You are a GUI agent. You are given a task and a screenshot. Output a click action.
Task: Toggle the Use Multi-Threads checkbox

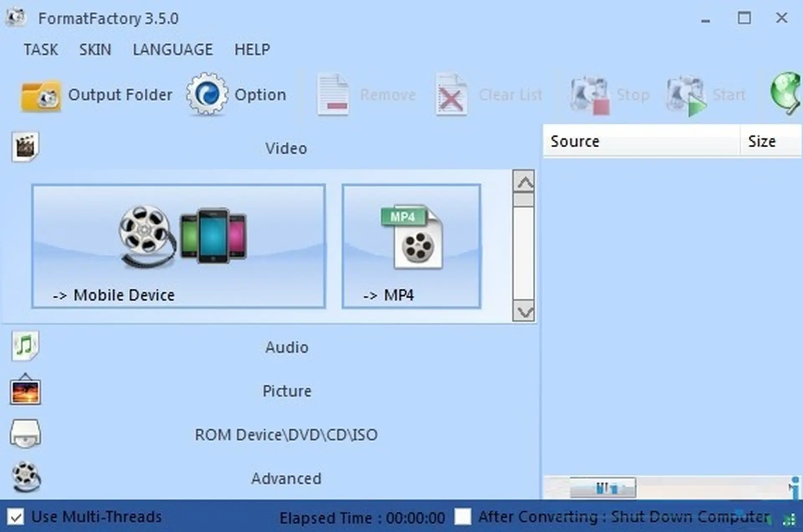16,517
